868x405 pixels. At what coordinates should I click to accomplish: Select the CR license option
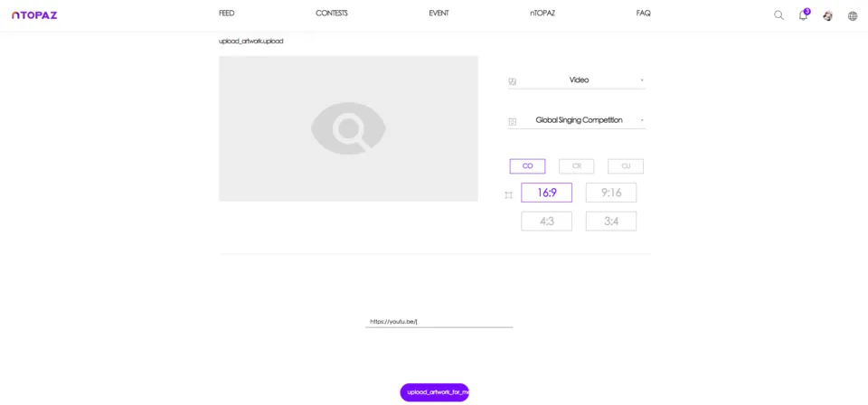[576, 166]
